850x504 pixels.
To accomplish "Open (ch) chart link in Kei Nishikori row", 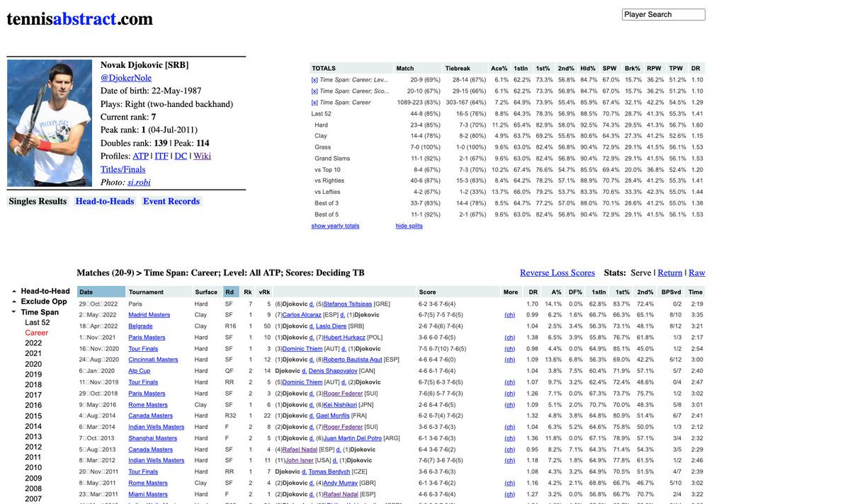I will pyautogui.click(x=510, y=404).
